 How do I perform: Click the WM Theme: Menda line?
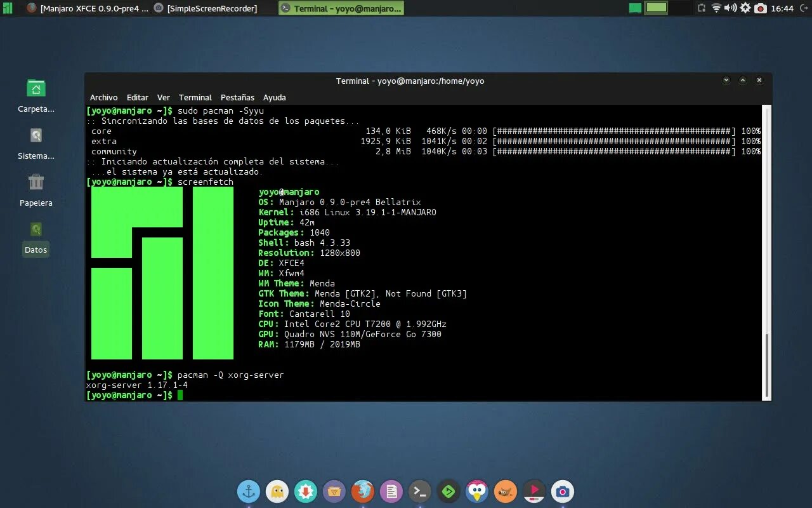pyautogui.click(x=296, y=283)
